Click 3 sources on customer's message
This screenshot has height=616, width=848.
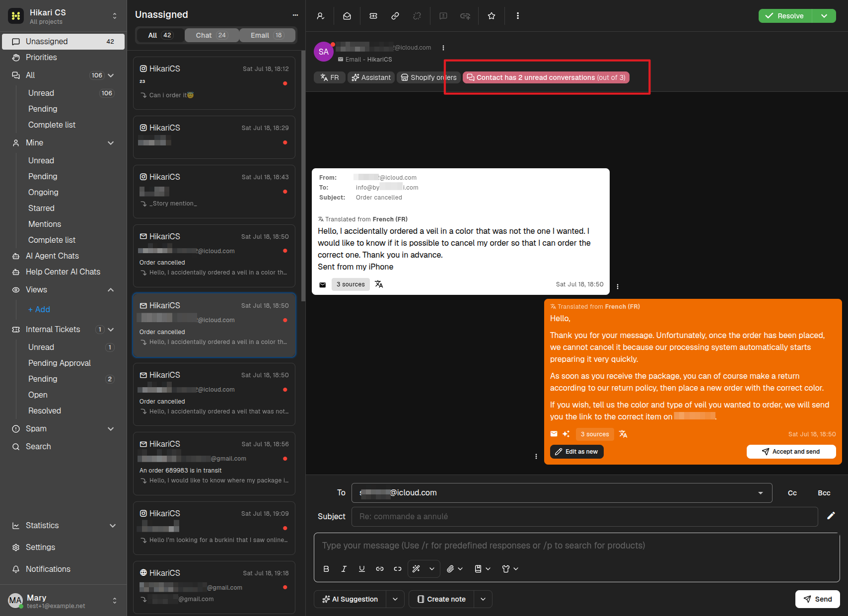click(x=351, y=284)
